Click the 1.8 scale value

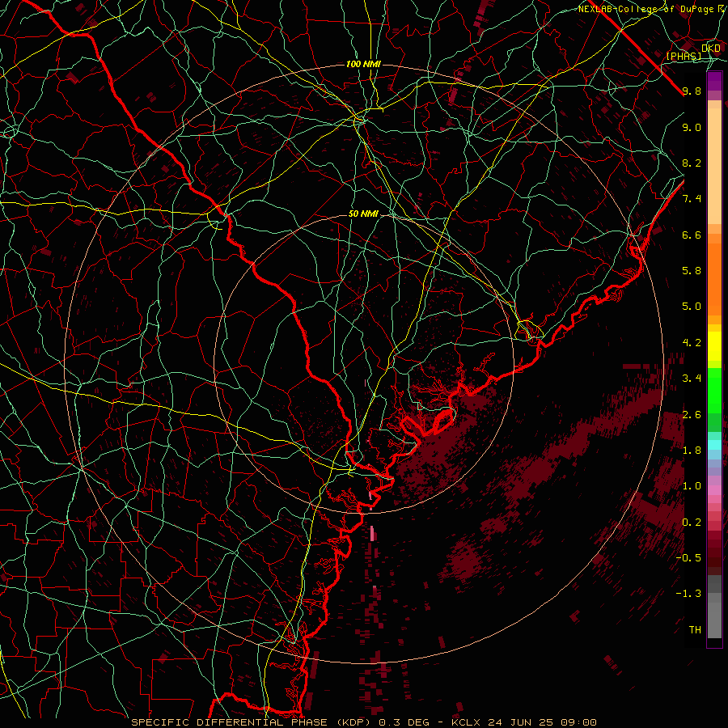tap(692, 451)
